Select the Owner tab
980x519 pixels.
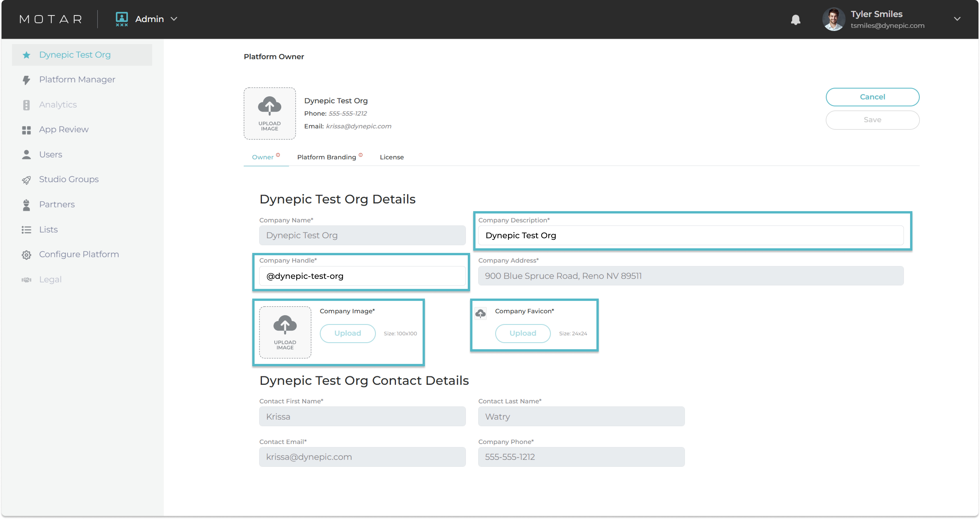tap(262, 157)
